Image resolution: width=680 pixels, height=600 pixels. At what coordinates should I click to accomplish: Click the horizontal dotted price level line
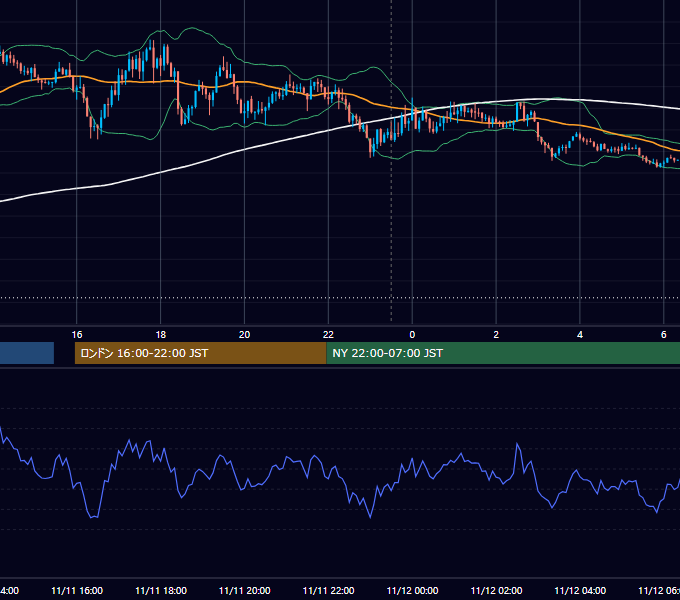click(340, 298)
